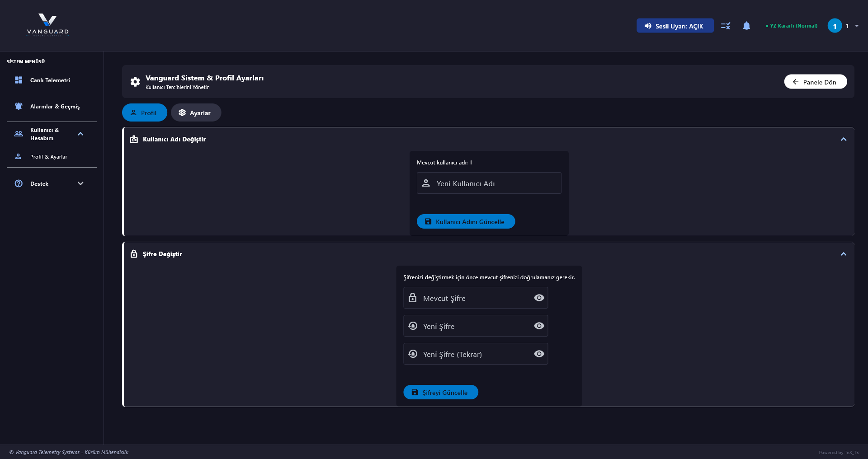Click the Destek question mark icon
The height and width of the screenshot is (459, 868).
tap(19, 183)
